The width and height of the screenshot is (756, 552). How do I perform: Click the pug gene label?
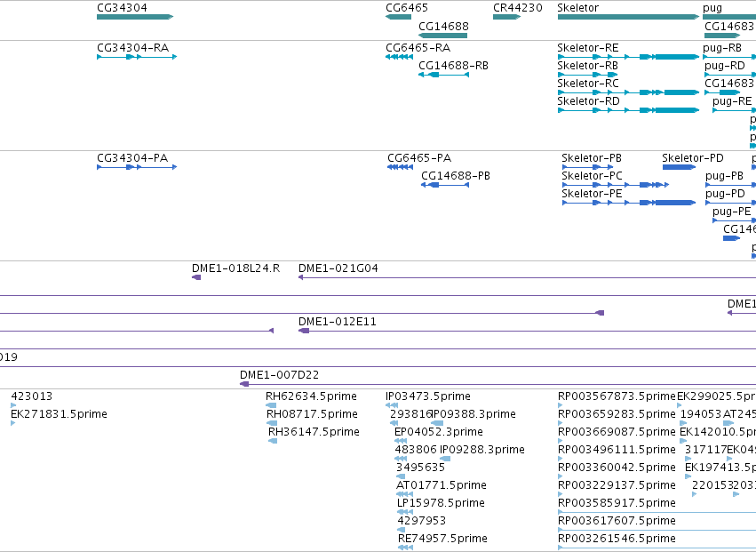(x=712, y=8)
